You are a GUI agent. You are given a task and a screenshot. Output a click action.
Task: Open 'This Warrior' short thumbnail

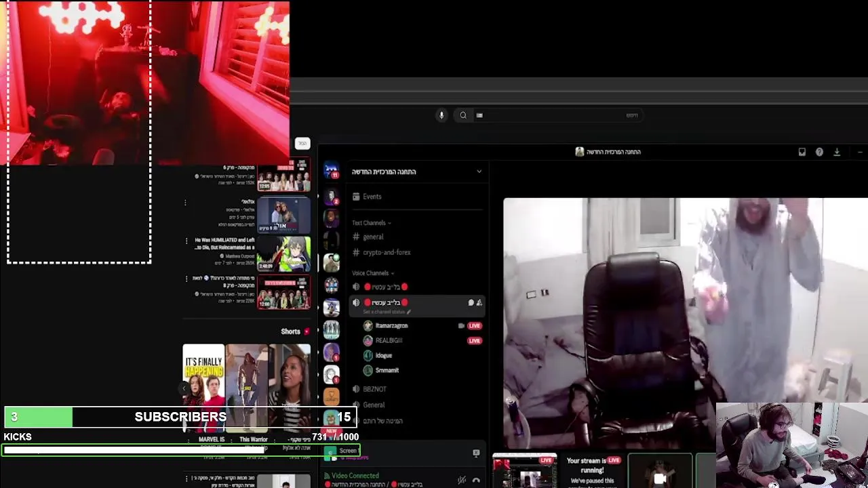coord(247,388)
